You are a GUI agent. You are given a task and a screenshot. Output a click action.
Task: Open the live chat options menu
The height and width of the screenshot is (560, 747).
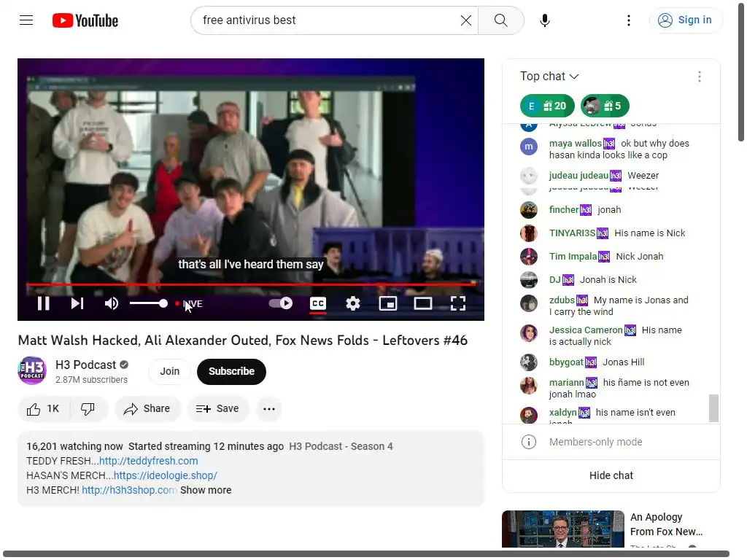pyautogui.click(x=700, y=77)
